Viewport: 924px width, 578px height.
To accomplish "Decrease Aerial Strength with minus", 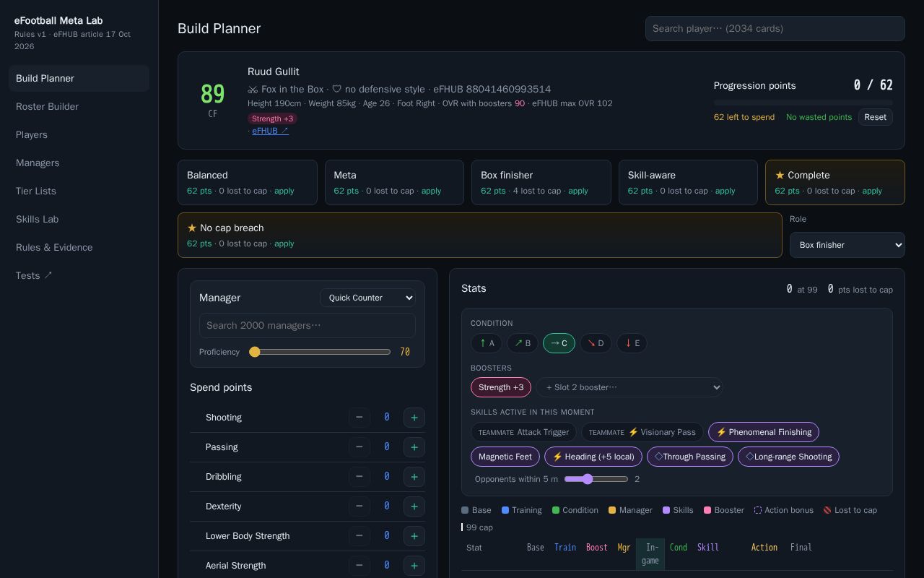I will click(359, 566).
